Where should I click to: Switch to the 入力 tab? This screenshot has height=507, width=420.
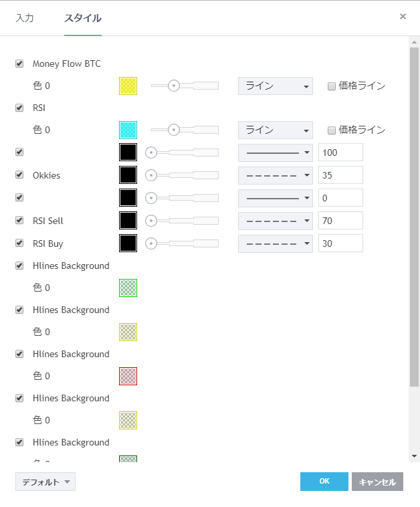point(25,18)
